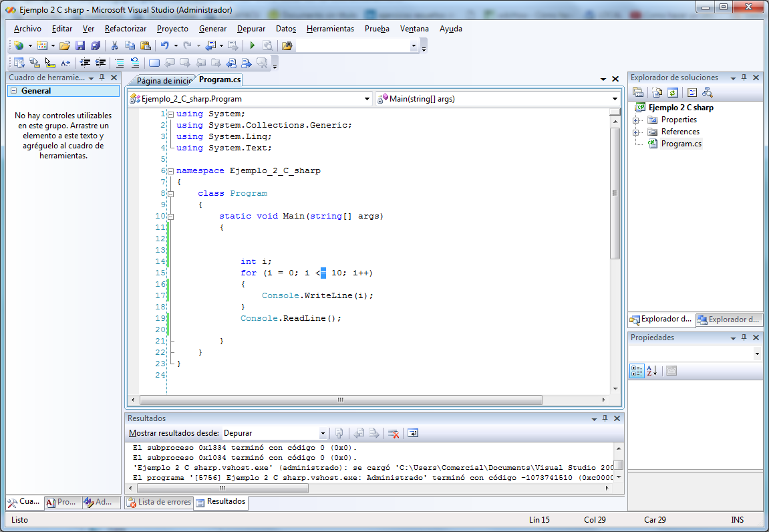Toggle a bookmark on the current line

[154, 63]
